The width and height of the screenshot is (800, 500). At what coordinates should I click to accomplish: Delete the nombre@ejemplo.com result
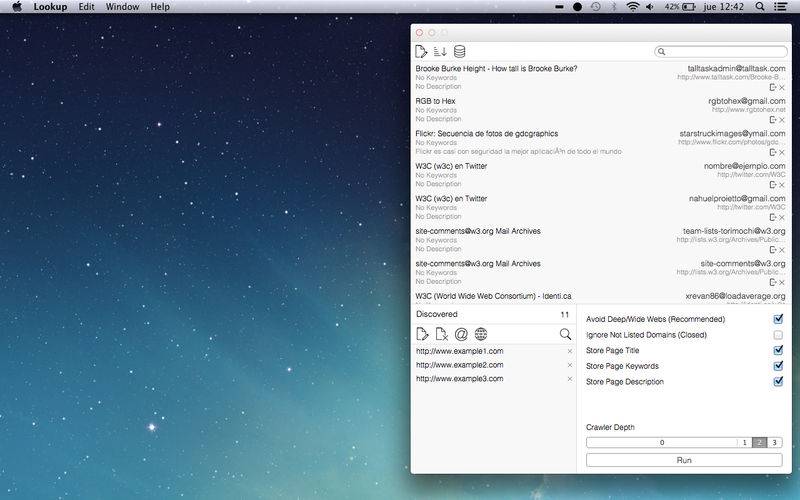click(x=782, y=185)
